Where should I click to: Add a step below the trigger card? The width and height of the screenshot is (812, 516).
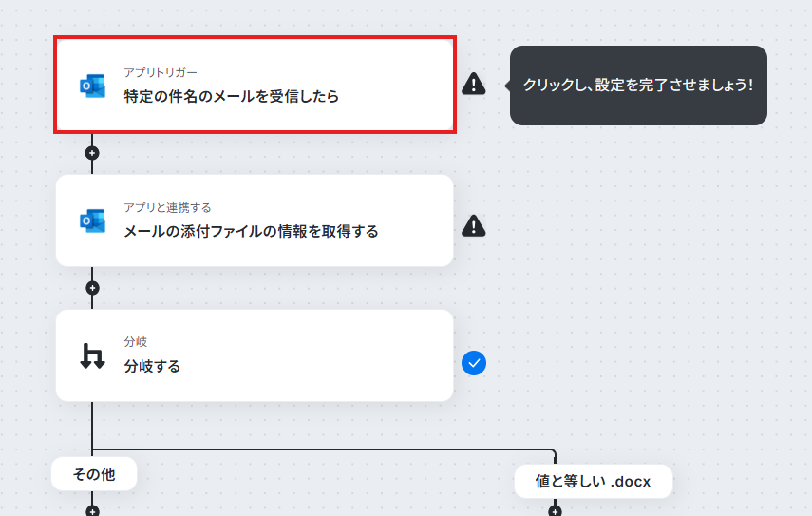tap(92, 153)
